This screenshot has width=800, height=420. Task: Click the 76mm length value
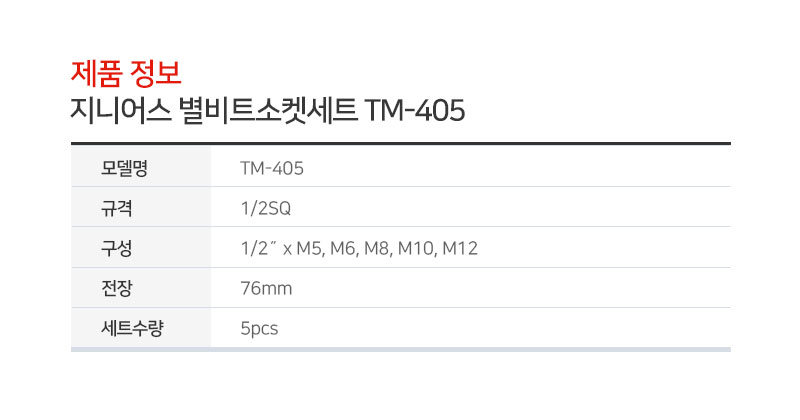pos(266,288)
